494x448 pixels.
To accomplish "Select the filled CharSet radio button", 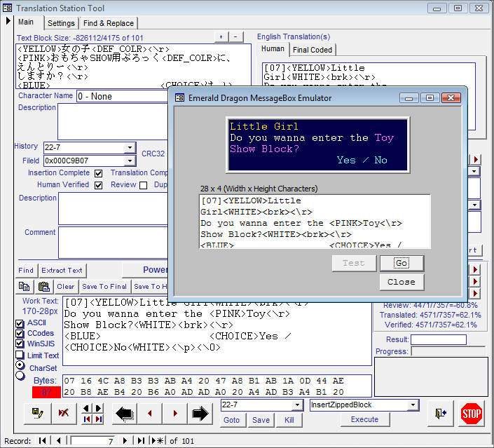I will point(20,365).
